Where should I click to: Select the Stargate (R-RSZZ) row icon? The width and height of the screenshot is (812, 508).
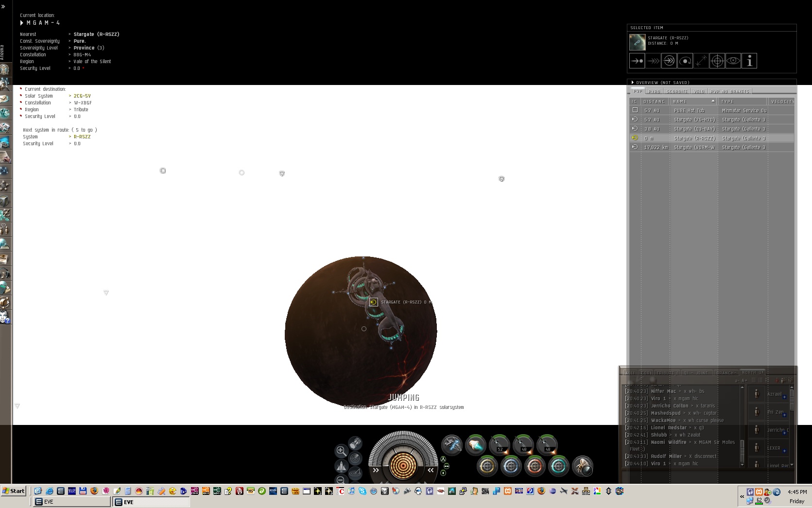tap(635, 138)
